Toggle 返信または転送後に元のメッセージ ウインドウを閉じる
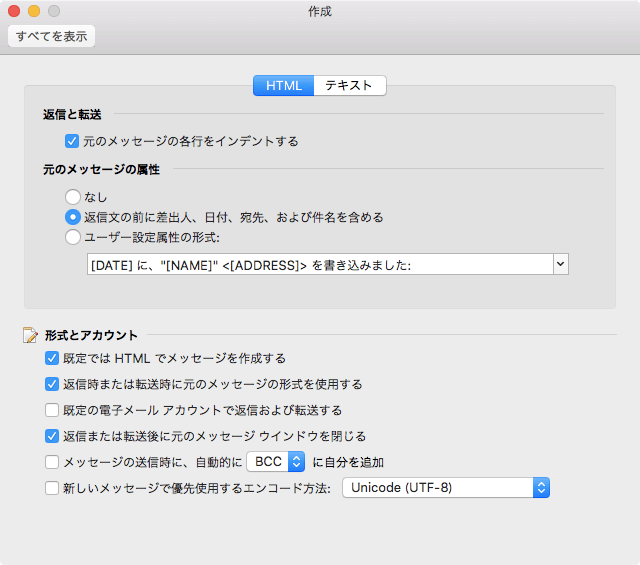Screen dimensions: 640x565 coord(52,436)
